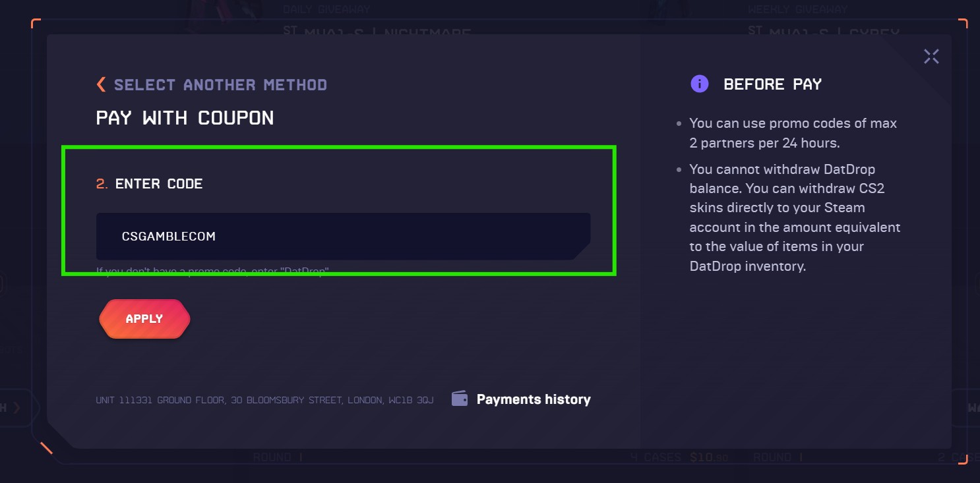
Task: Select the promo code entry field
Action: click(x=343, y=235)
